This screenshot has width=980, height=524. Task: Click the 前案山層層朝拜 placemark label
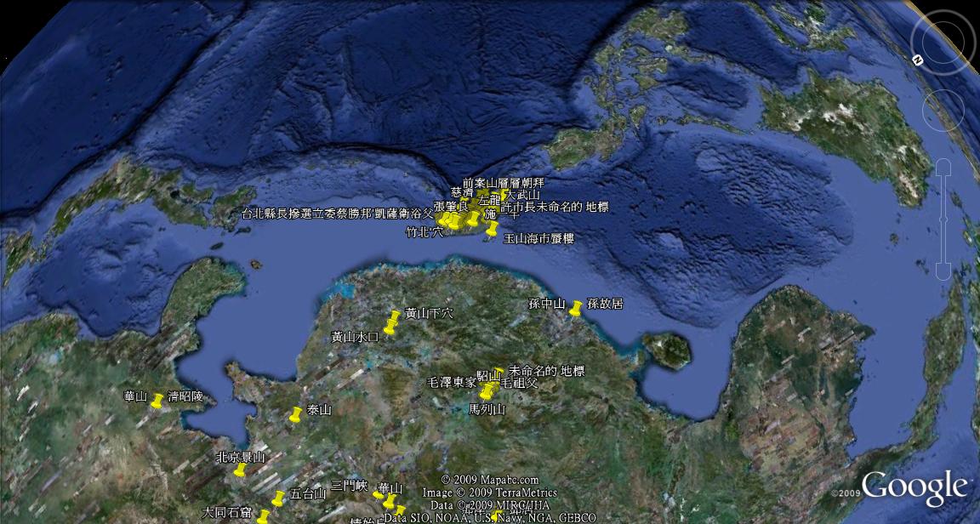click(503, 183)
